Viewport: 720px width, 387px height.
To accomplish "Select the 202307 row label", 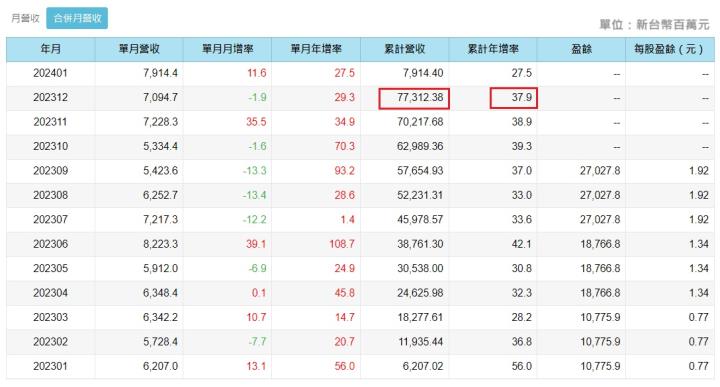I will pos(51,219).
